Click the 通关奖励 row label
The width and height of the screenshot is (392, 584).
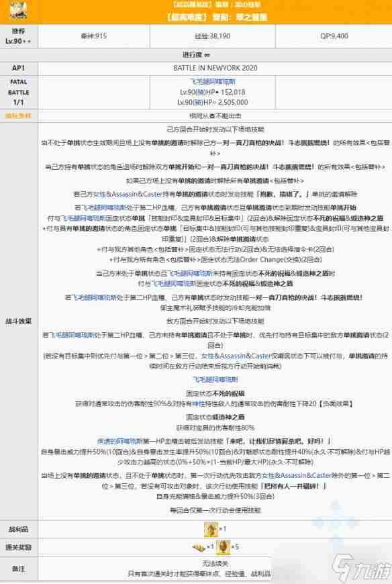tap(18, 547)
